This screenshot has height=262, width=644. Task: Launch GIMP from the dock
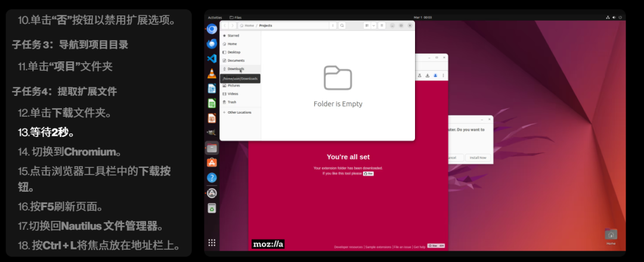click(x=212, y=133)
